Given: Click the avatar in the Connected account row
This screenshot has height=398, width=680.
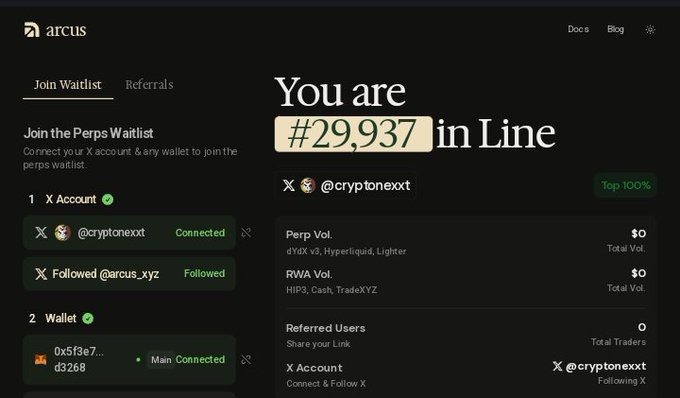Looking at the screenshot, I should 62,232.
